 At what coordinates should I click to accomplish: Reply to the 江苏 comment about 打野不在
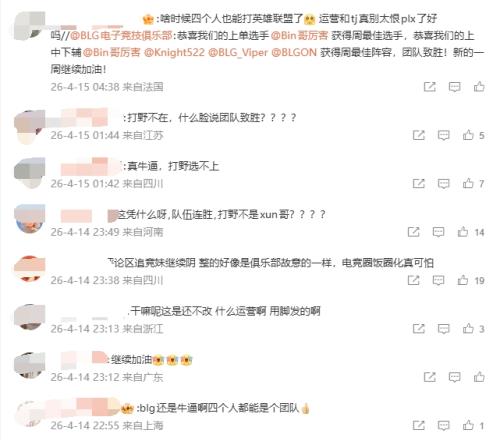click(x=443, y=135)
